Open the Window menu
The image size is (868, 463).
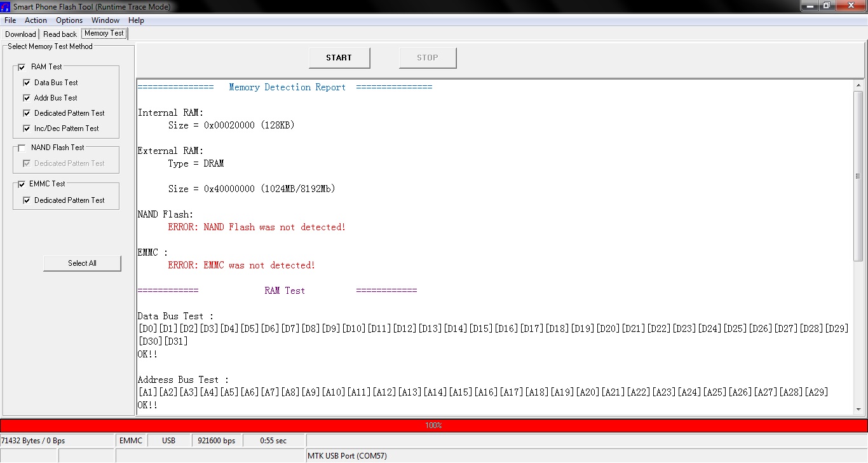[105, 20]
